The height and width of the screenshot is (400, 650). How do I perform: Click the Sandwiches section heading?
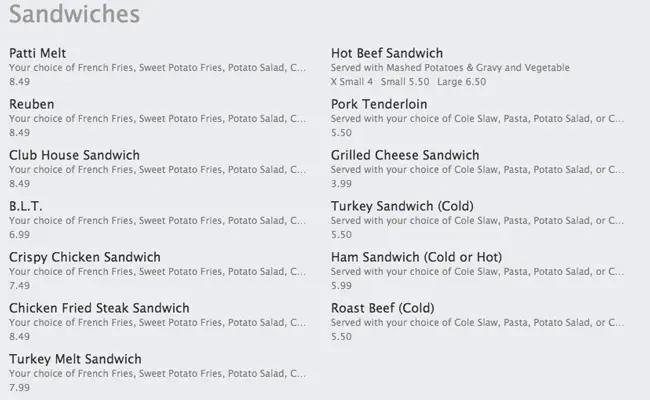pos(74,15)
